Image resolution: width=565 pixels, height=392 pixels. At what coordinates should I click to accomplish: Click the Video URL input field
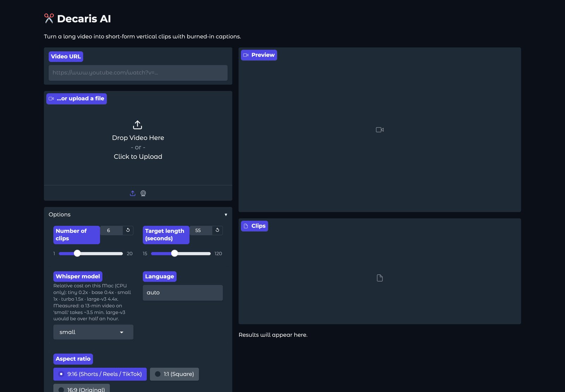pos(138,73)
